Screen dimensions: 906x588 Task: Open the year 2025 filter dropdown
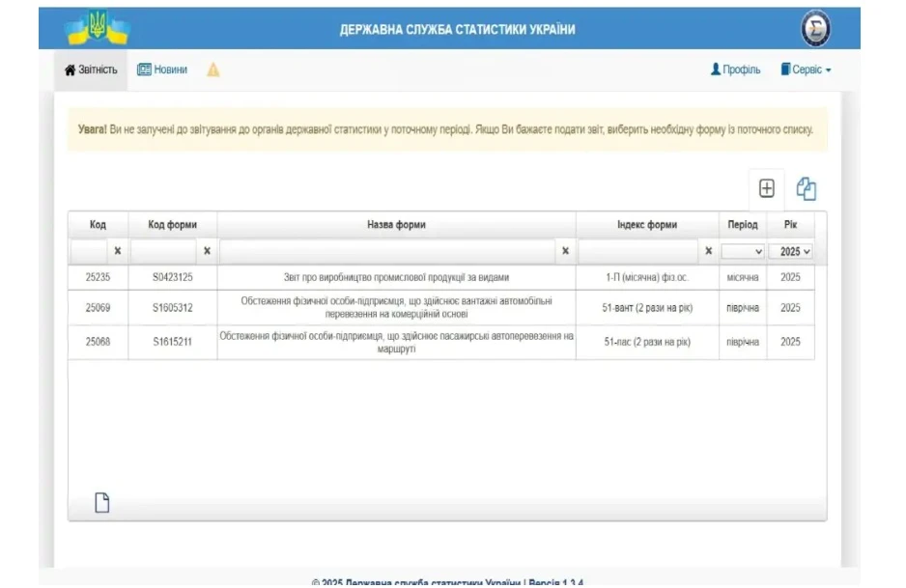pyautogui.click(x=790, y=251)
